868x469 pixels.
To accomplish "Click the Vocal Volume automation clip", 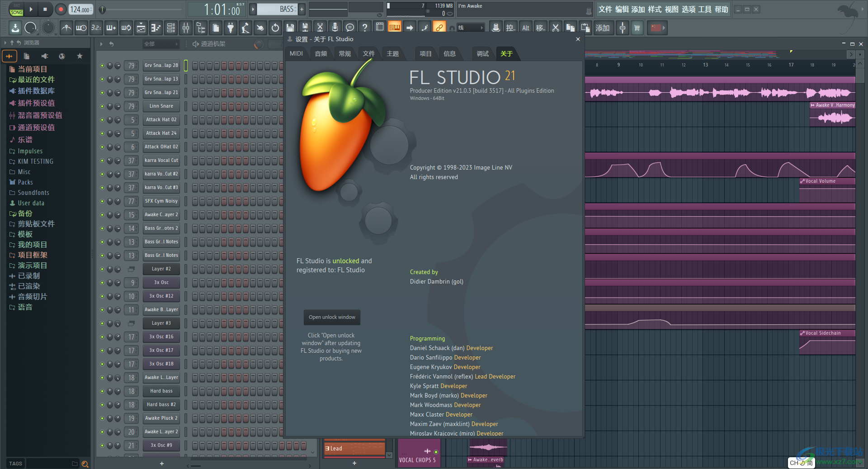I will pos(827,190).
